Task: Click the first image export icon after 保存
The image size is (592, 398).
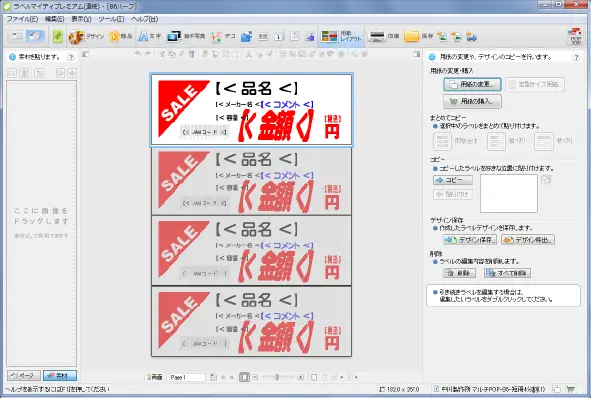Action: coord(442,37)
